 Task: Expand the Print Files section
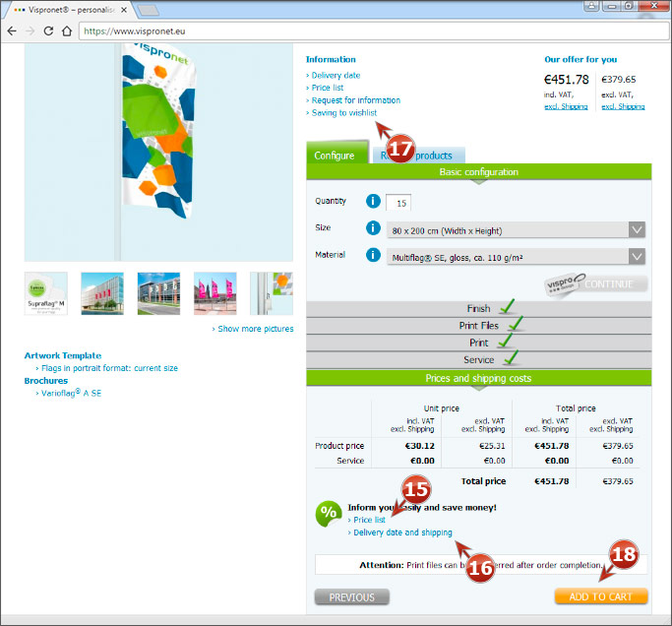pos(479,326)
